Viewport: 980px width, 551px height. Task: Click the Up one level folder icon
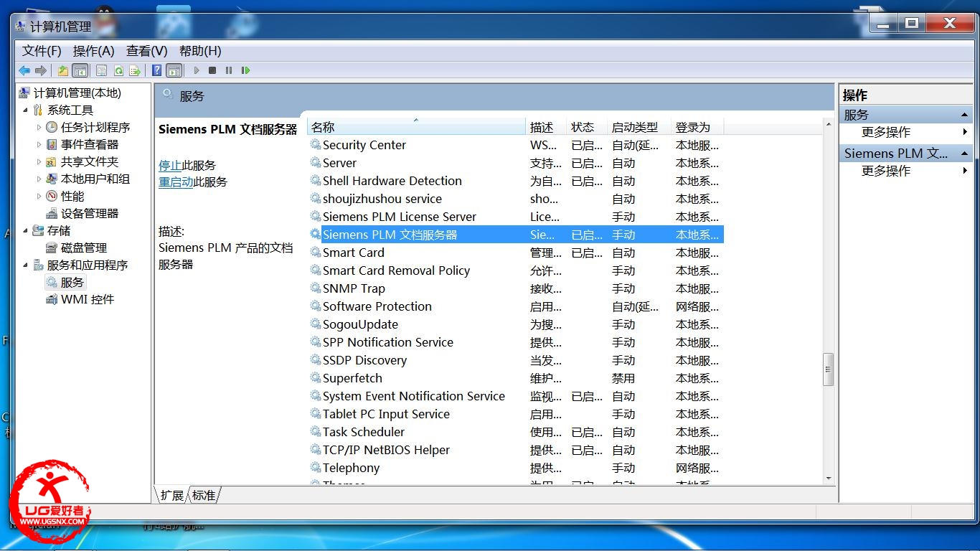click(63, 70)
